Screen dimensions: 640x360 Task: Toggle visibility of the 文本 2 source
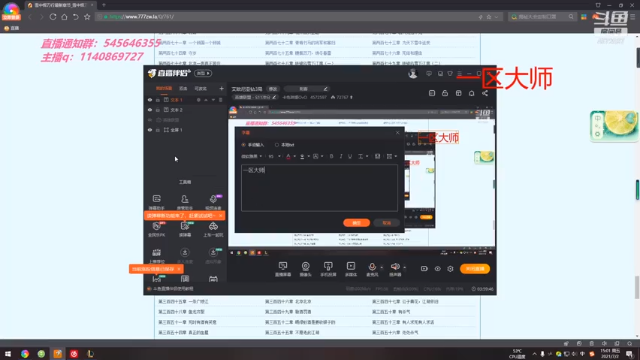coord(150,110)
